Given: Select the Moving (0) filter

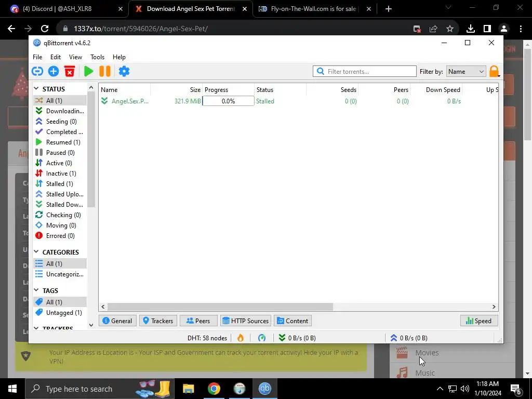Looking at the screenshot, I should click(60, 225).
